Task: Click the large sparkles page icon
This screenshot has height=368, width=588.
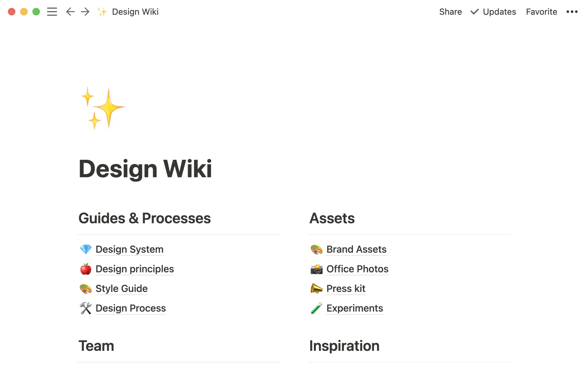Action: 103,108
